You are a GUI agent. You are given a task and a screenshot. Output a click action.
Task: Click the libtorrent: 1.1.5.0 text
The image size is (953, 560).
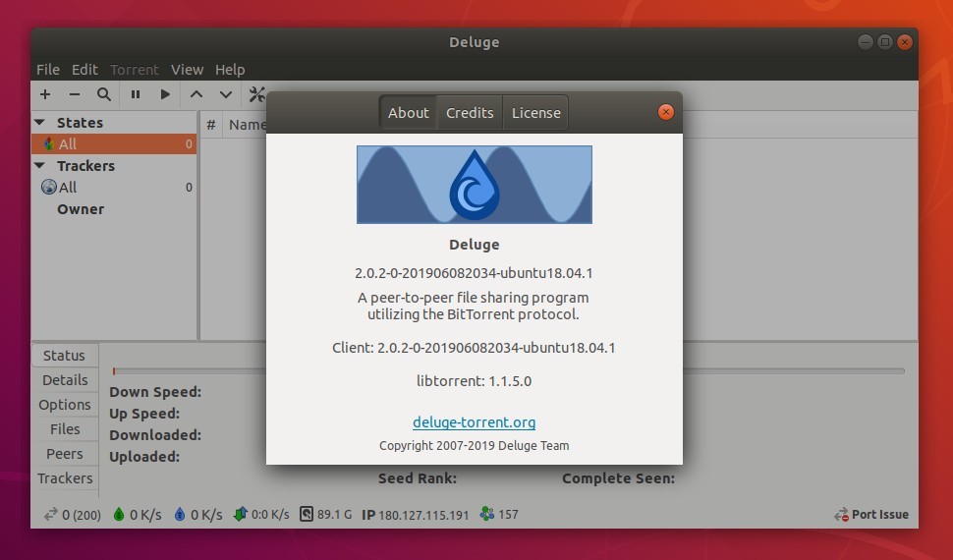pos(475,381)
